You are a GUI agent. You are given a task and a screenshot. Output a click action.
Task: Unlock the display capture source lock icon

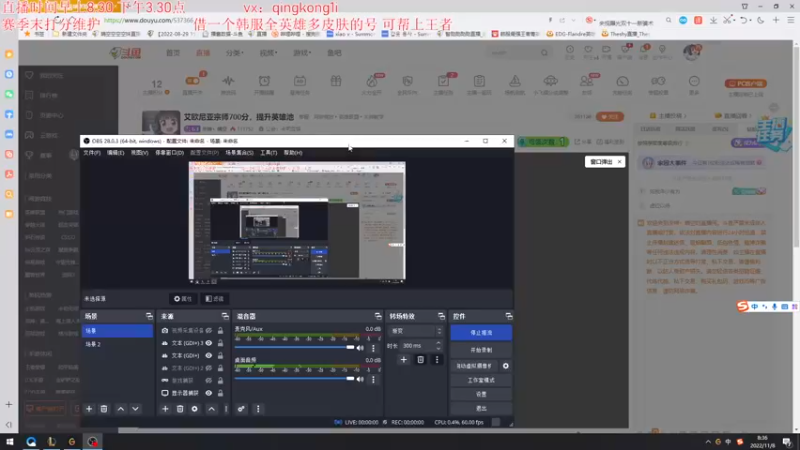[x=220, y=393]
